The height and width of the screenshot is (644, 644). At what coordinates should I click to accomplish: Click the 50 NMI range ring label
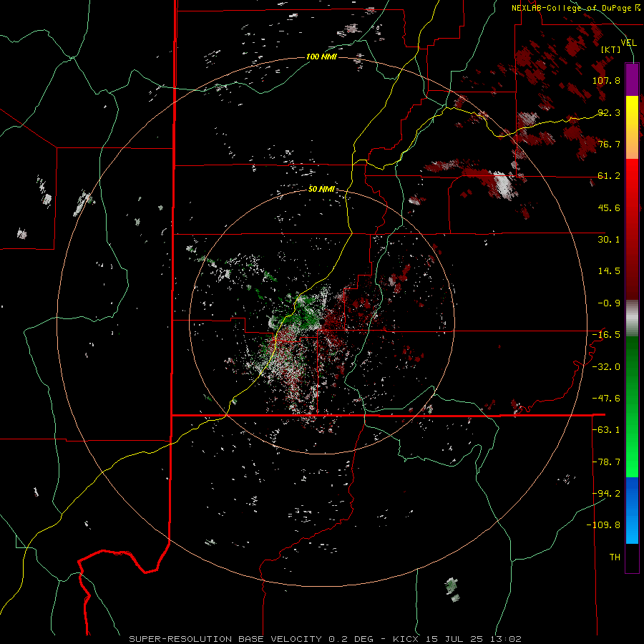pos(321,189)
